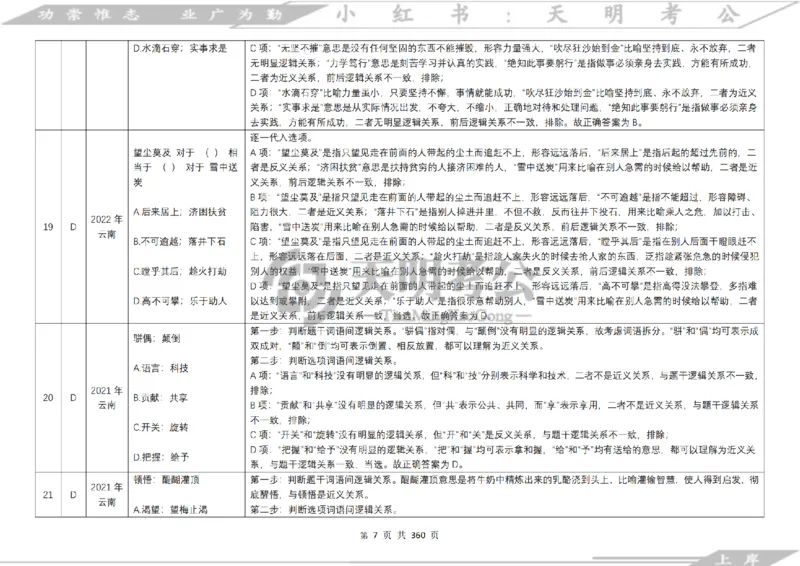The image size is (800, 566).
Task: Click question number "21" cell
Action: pyautogui.click(x=48, y=495)
